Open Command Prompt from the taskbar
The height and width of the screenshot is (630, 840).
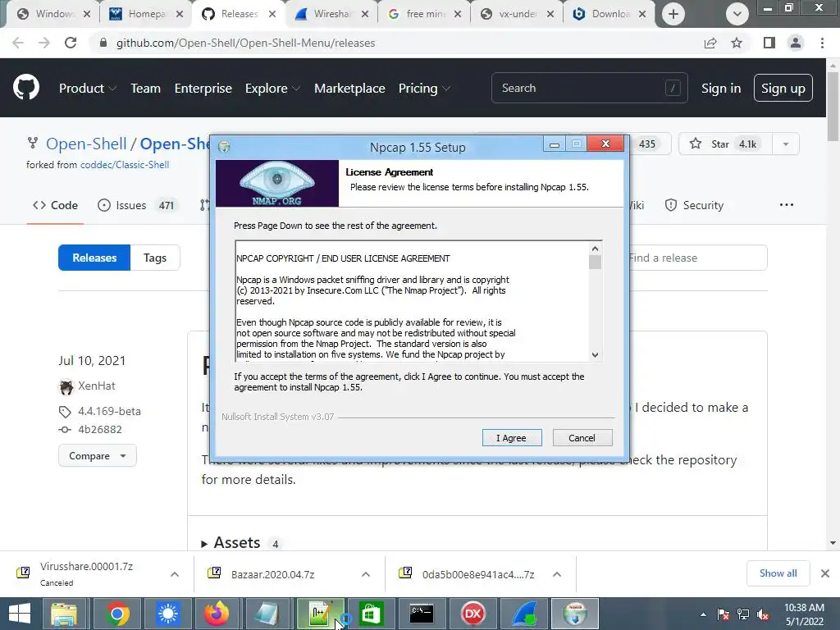click(422, 614)
